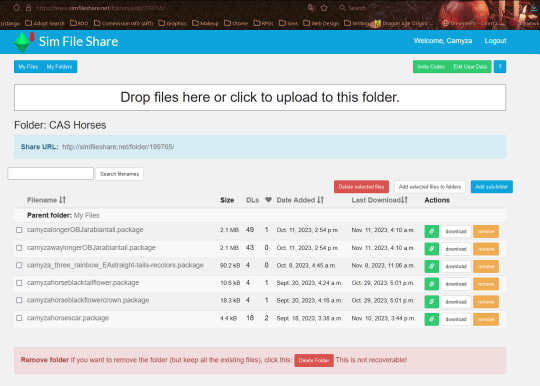Click the heart favorites column icon

tap(268, 200)
